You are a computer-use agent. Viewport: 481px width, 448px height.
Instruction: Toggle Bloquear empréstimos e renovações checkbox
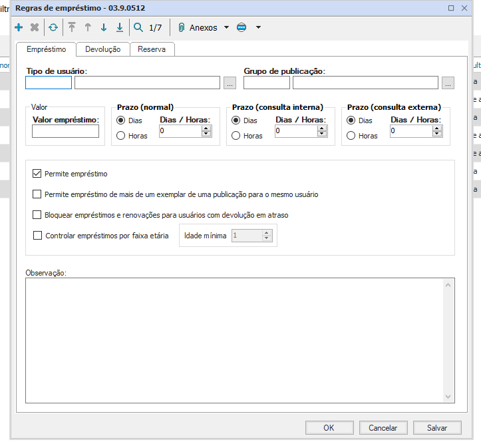click(x=37, y=215)
